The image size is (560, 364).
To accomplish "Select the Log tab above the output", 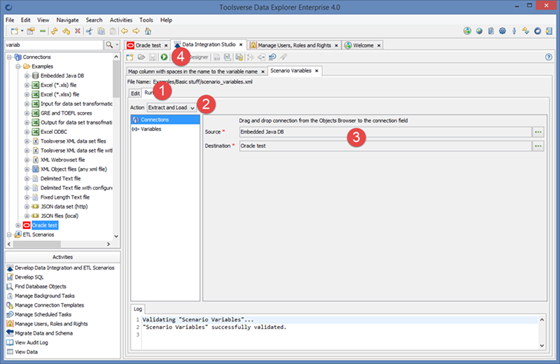I will tap(138, 309).
